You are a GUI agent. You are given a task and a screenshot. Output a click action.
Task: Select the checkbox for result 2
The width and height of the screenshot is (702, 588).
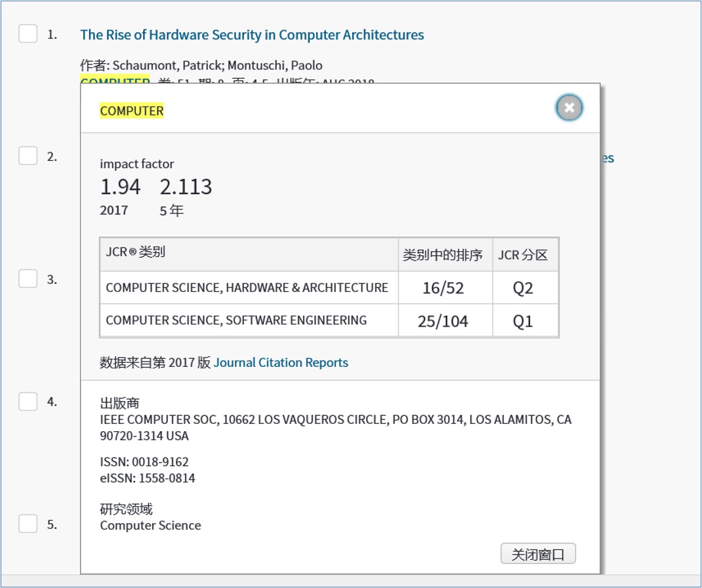click(28, 156)
